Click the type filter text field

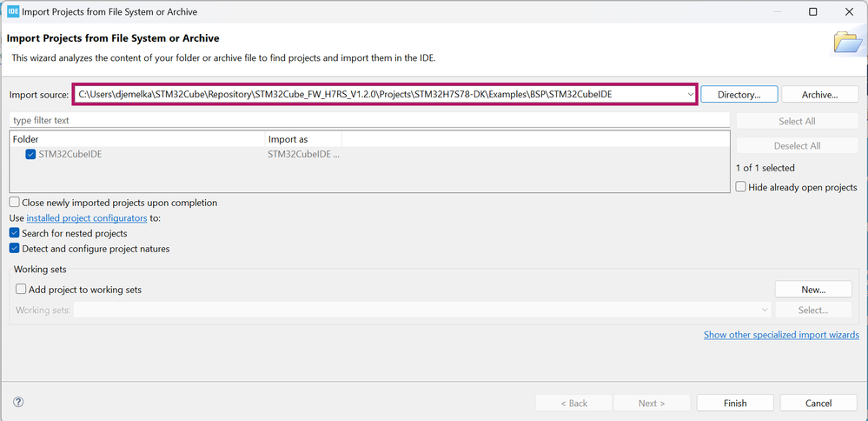tap(370, 120)
